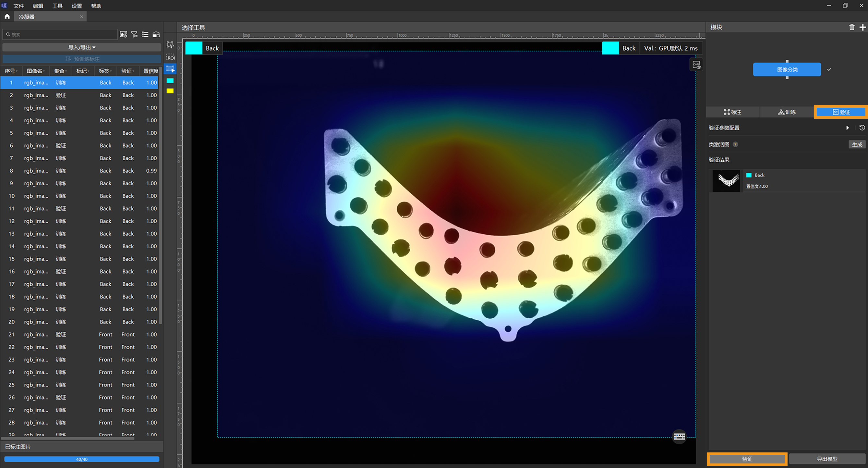Open the 导入/导出 dropdown

[82, 47]
